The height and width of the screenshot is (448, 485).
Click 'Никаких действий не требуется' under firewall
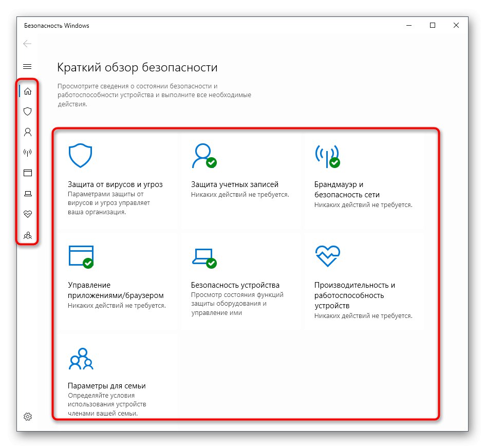point(363,205)
